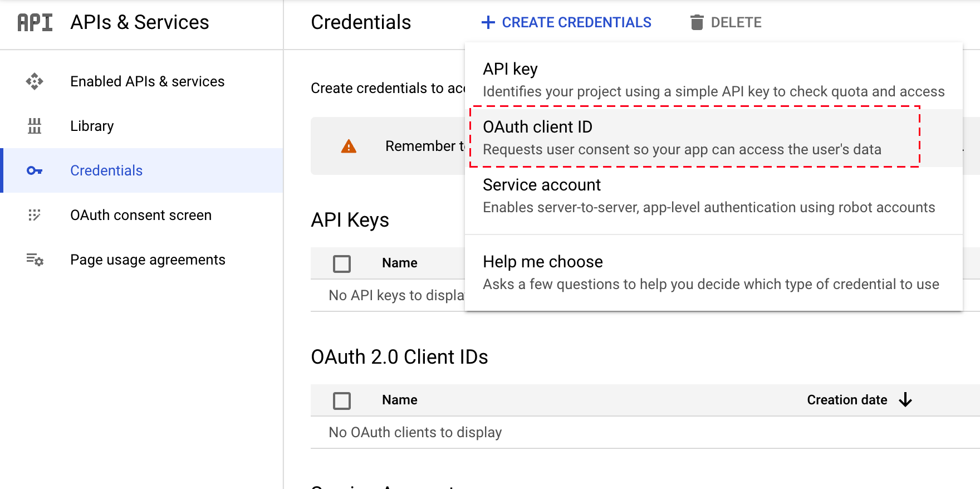Choose Help me choose option

714,272
